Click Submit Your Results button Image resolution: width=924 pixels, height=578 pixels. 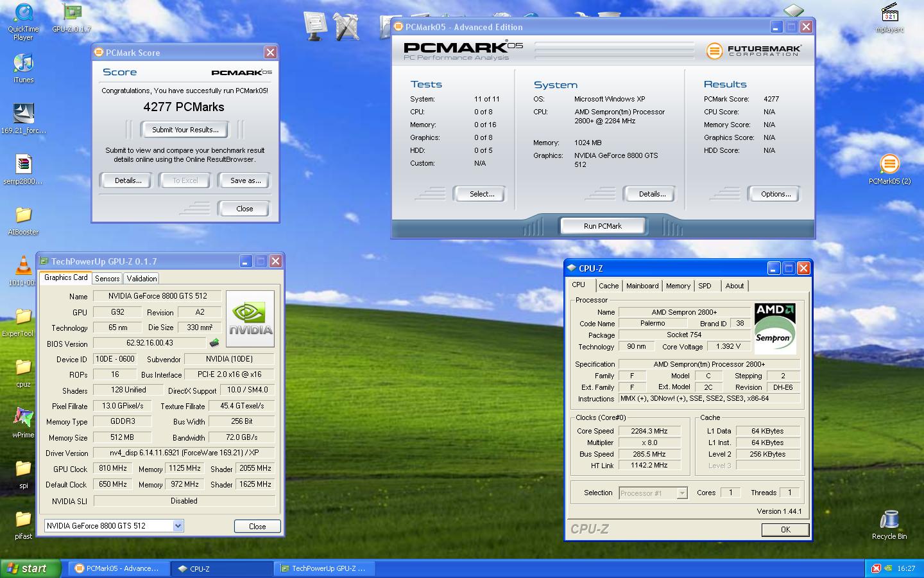tap(185, 130)
